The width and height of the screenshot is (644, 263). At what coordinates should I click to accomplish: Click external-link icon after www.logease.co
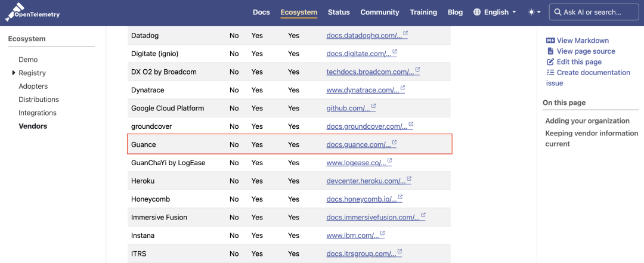click(389, 160)
